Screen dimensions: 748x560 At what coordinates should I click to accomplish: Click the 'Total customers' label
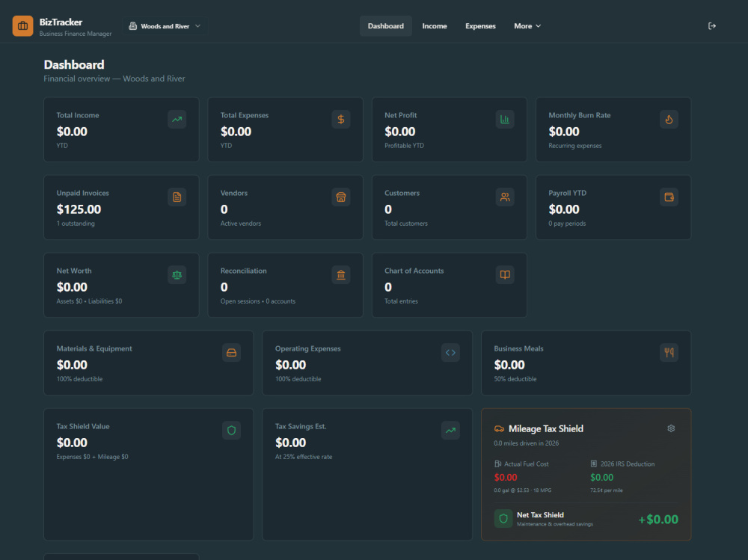click(x=406, y=224)
